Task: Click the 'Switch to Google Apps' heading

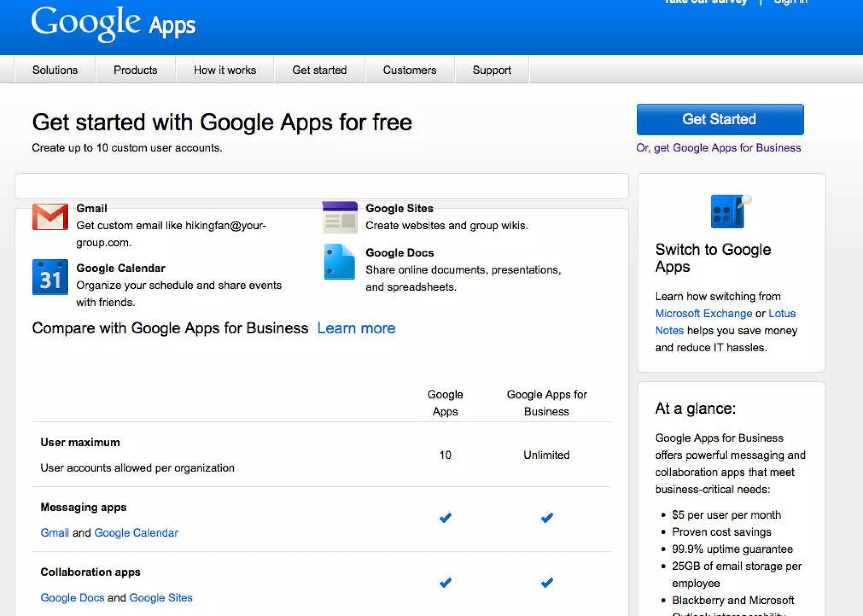Action: pos(713,258)
